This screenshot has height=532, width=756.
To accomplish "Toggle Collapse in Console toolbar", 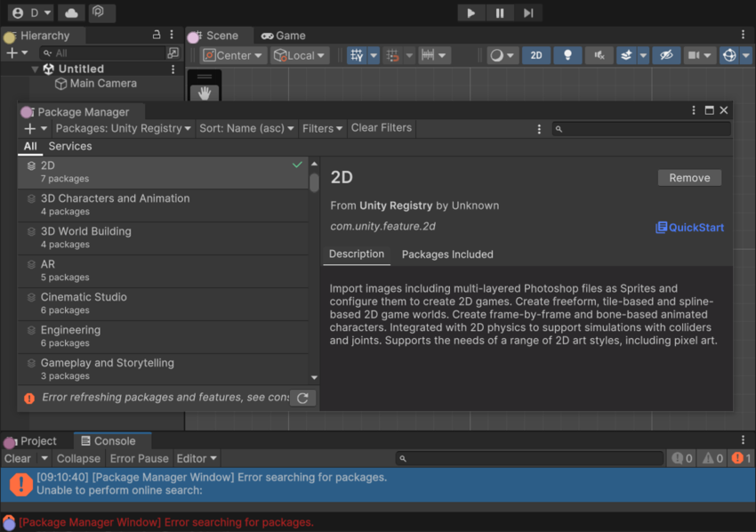I will (78, 458).
